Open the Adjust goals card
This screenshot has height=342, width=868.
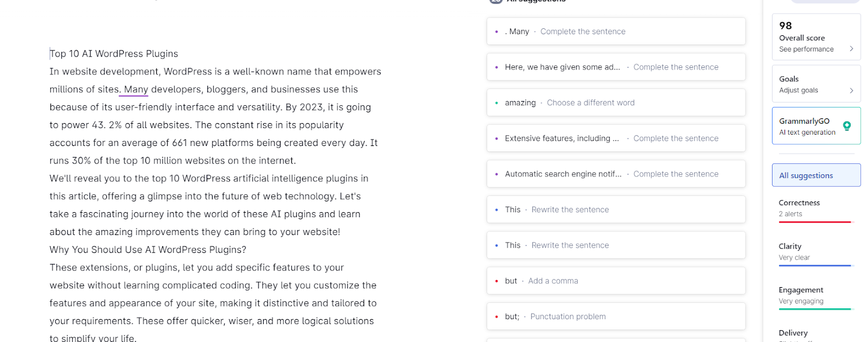816,84
